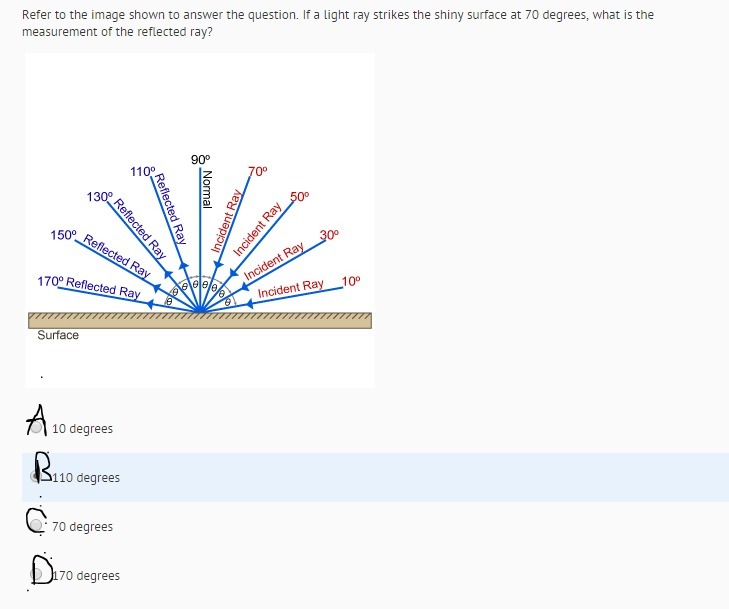Click the red 70° incident angle label
Screen dimensions: 729x609
click(x=258, y=172)
